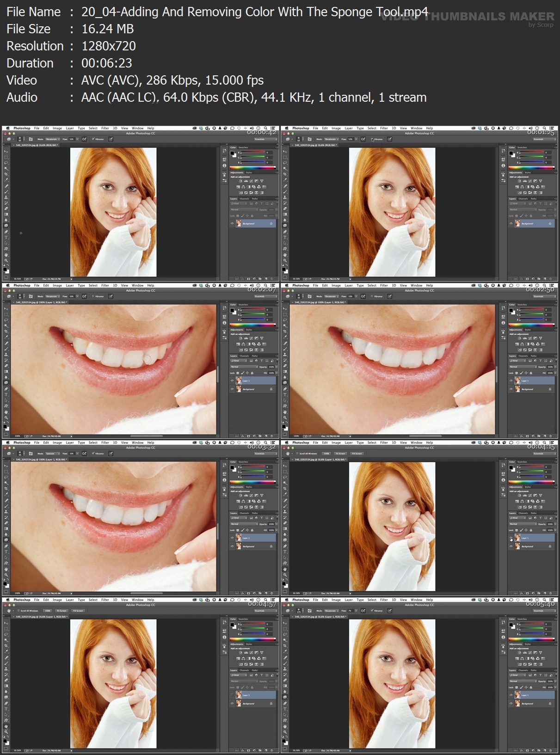Open the Image menu in the 00:01:25 frame
Image resolution: width=560 pixels, height=755 pixels.
point(336,128)
